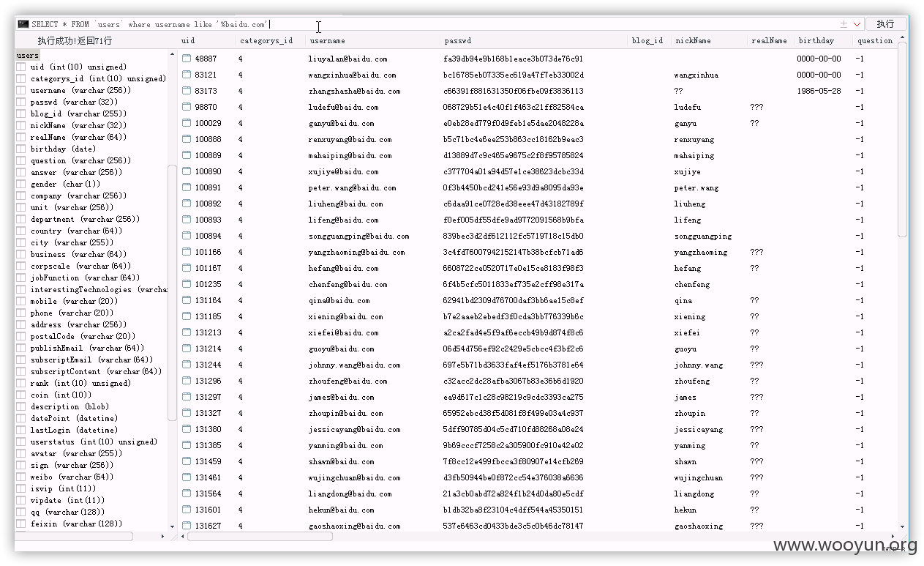This screenshot has height=566, width=924.
Task: Click the row icon for uid 83121
Action: click(187, 75)
